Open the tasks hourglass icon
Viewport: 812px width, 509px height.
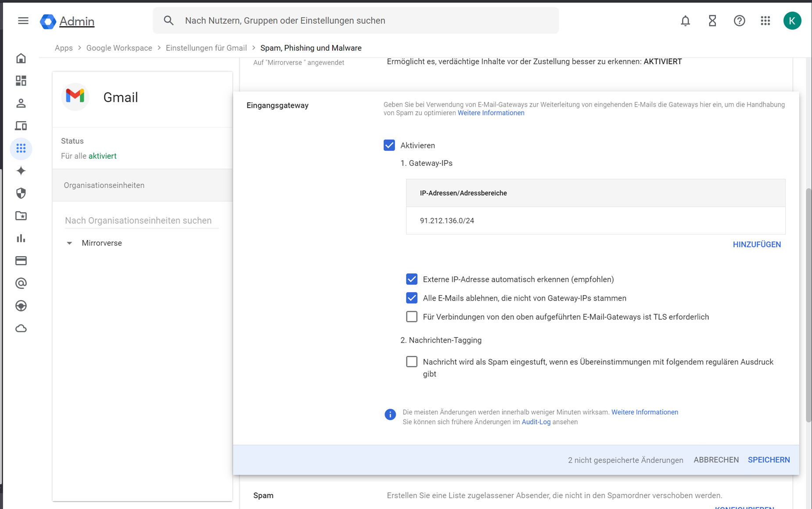point(712,21)
